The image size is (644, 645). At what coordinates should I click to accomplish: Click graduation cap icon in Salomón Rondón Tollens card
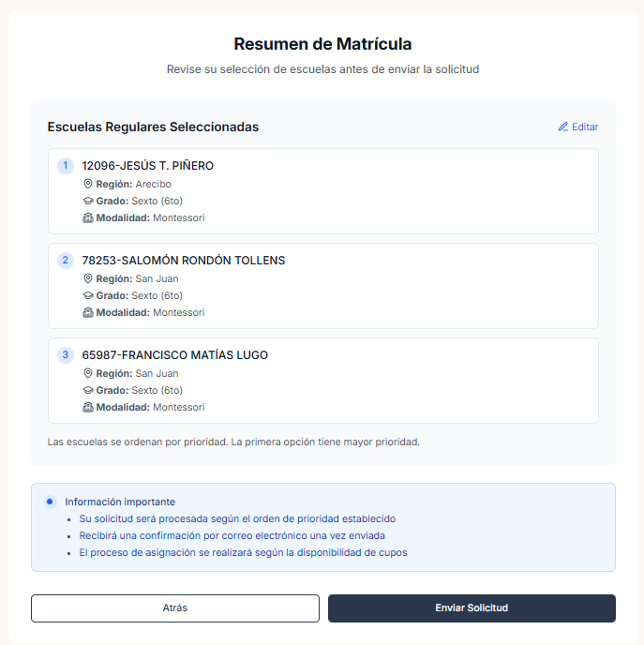pos(88,295)
